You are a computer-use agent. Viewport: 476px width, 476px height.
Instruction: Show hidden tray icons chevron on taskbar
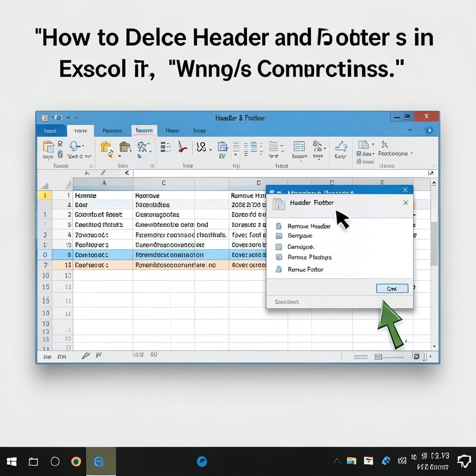pyautogui.click(x=337, y=462)
